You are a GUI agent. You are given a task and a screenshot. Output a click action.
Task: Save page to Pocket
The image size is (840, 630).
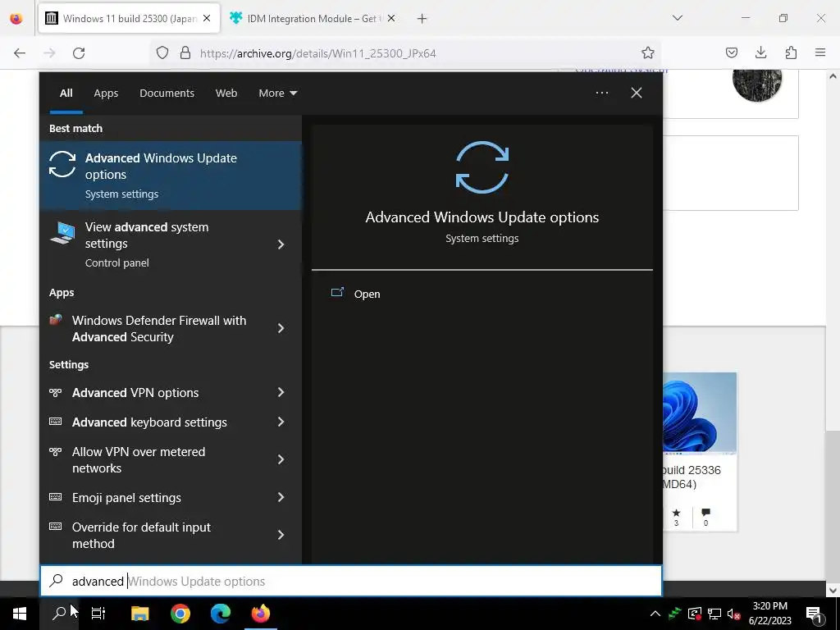(731, 52)
